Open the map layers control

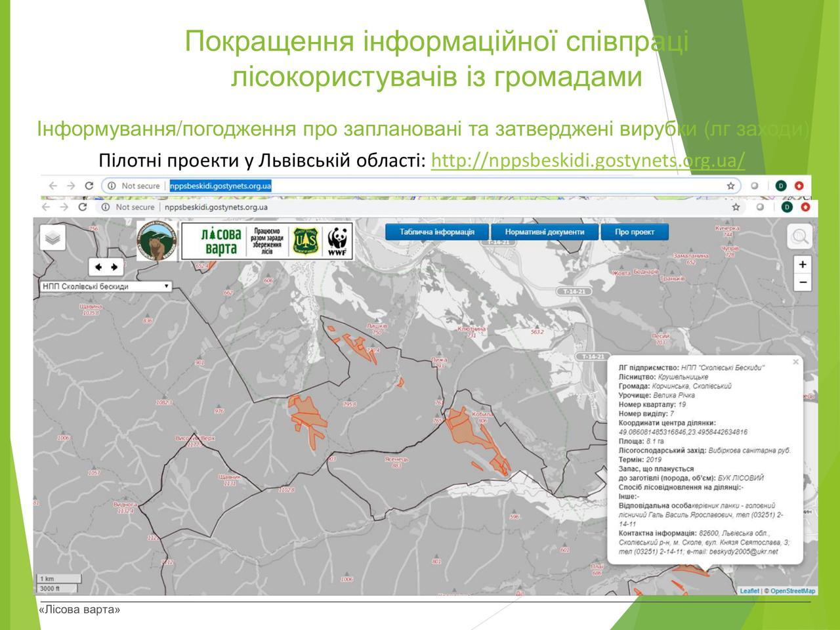coord(53,238)
